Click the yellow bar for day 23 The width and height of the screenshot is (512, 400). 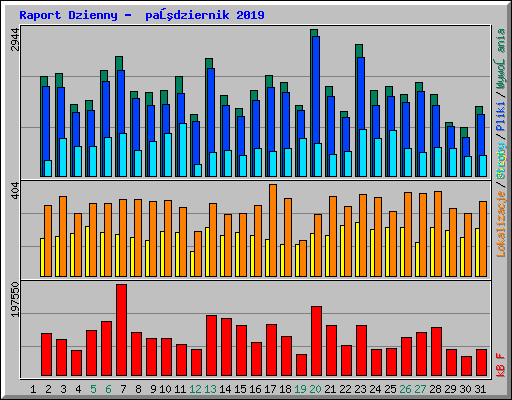pos(357,249)
